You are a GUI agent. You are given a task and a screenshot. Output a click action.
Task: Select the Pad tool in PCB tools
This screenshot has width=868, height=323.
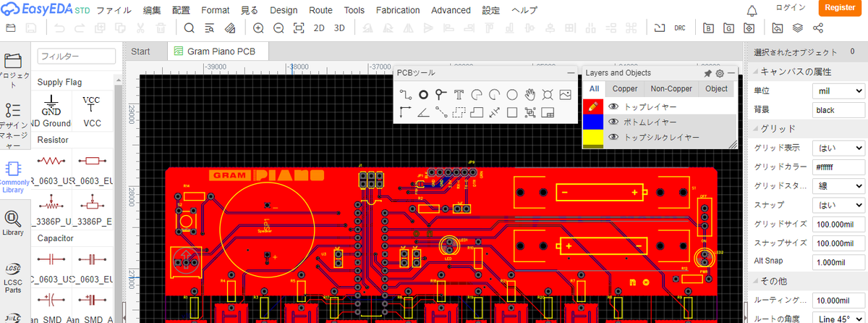424,94
